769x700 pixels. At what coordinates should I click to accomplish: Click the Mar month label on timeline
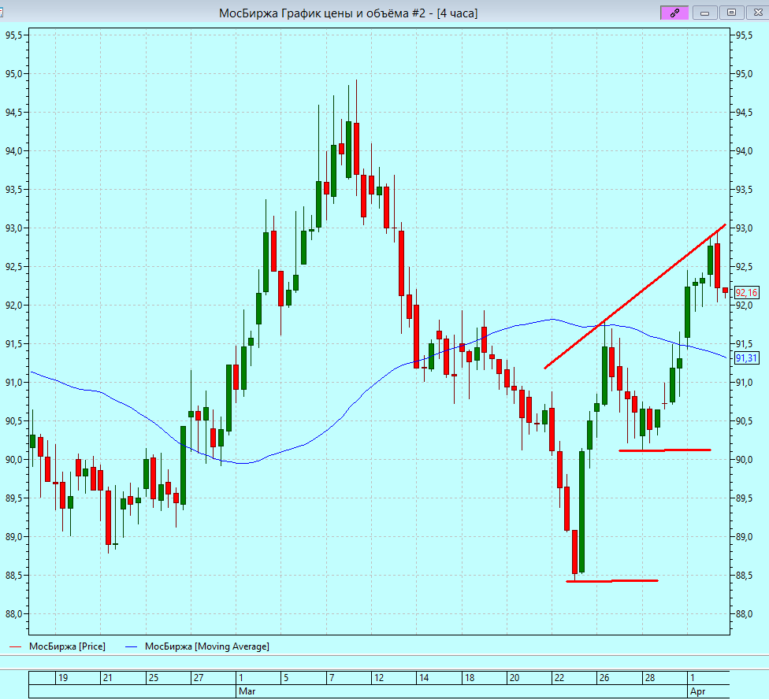pyautogui.click(x=247, y=691)
